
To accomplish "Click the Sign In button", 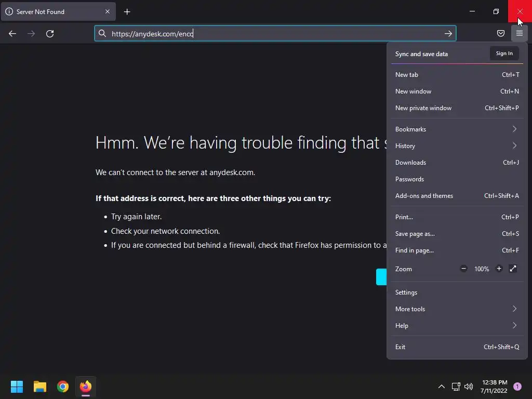I will click(x=504, y=54).
